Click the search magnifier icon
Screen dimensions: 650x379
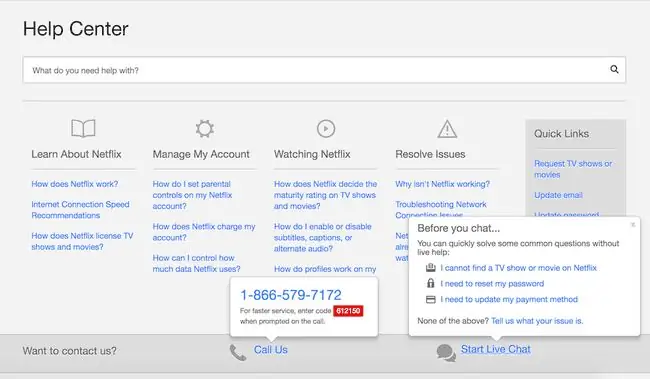[x=614, y=69]
